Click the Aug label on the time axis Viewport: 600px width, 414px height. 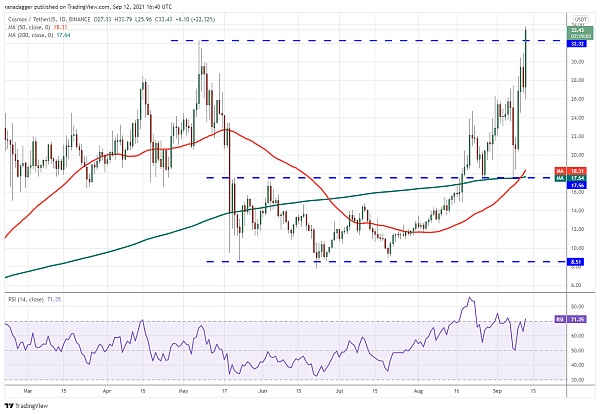[x=418, y=391]
